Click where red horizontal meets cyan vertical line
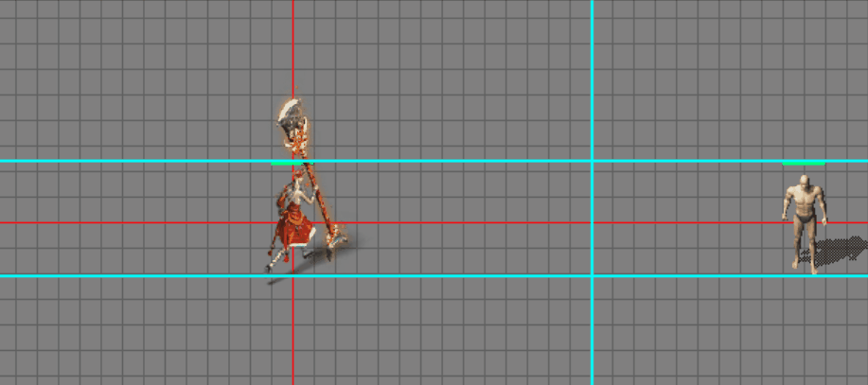Screen dimensions: 868x385 pos(592,223)
